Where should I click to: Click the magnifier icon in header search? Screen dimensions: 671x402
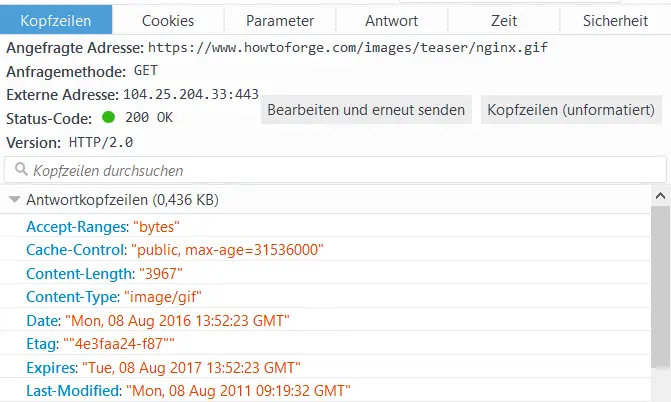pyautogui.click(x=21, y=169)
